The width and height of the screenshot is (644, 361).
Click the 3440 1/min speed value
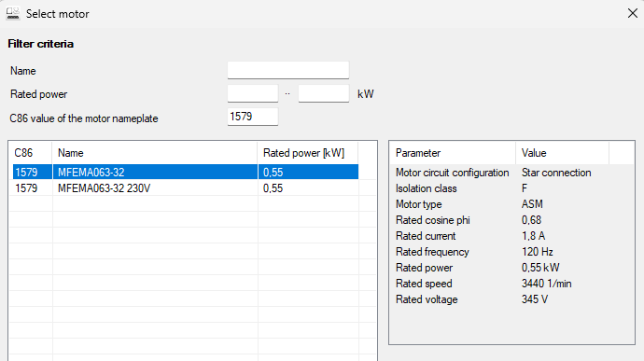tap(546, 284)
